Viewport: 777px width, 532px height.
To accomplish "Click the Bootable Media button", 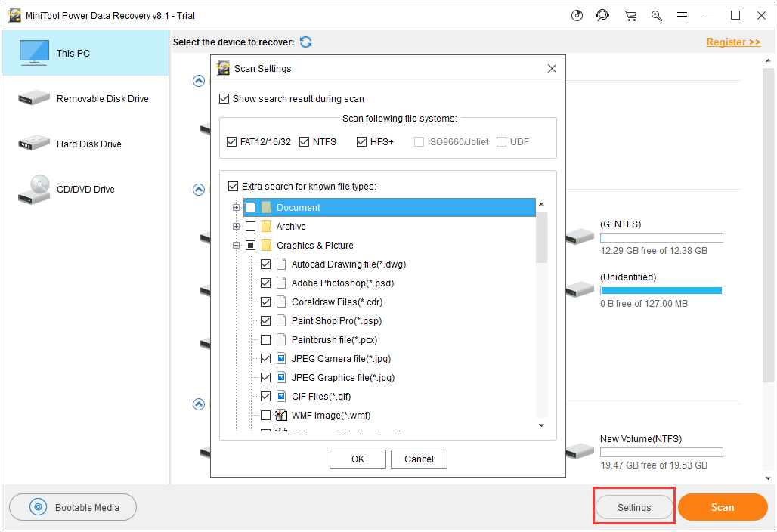I will coord(73,507).
